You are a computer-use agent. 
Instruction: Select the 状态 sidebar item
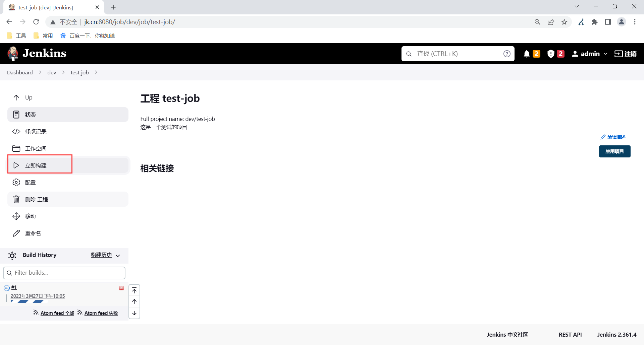coord(68,115)
